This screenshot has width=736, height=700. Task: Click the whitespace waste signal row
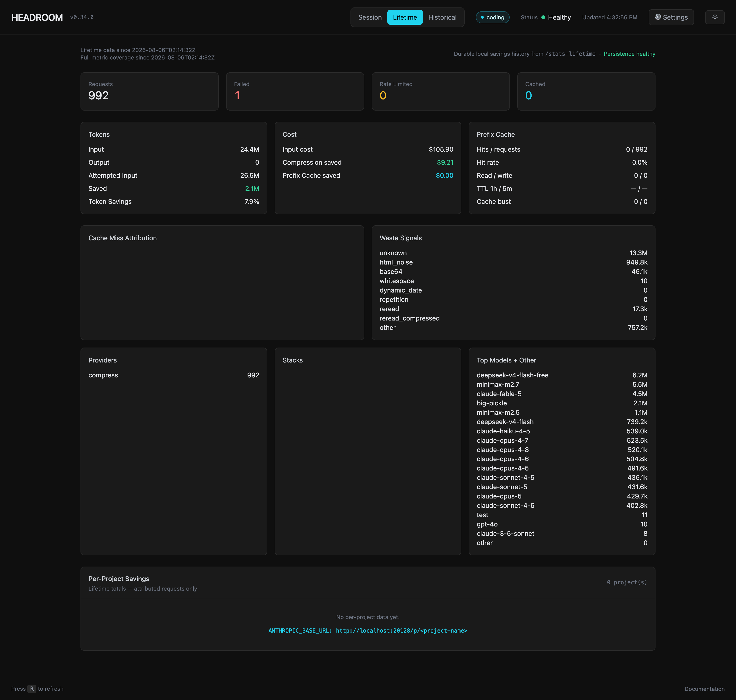pyautogui.click(x=513, y=281)
